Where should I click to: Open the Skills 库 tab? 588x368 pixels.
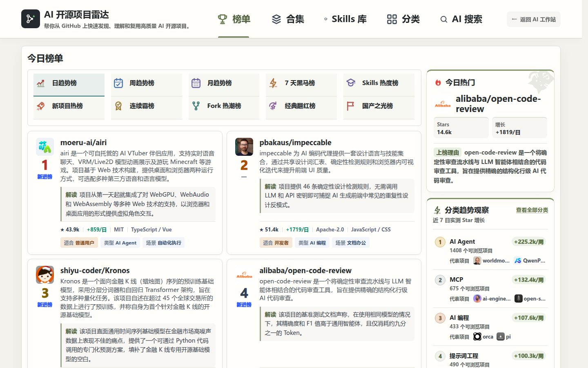tap(345, 19)
